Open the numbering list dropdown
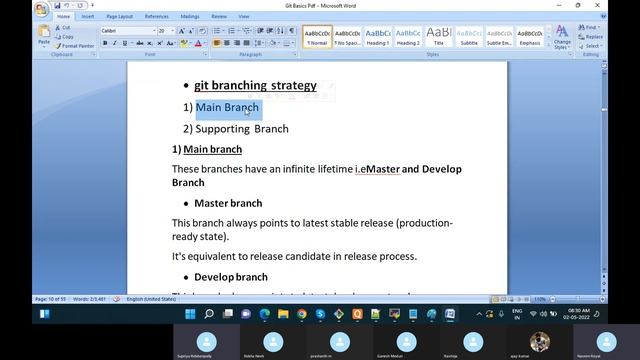The height and width of the screenshot is (360, 640). pyautogui.click(x=238, y=31)
